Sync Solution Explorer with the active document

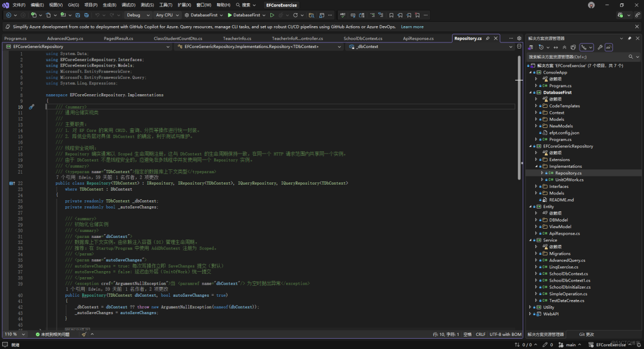556,47
